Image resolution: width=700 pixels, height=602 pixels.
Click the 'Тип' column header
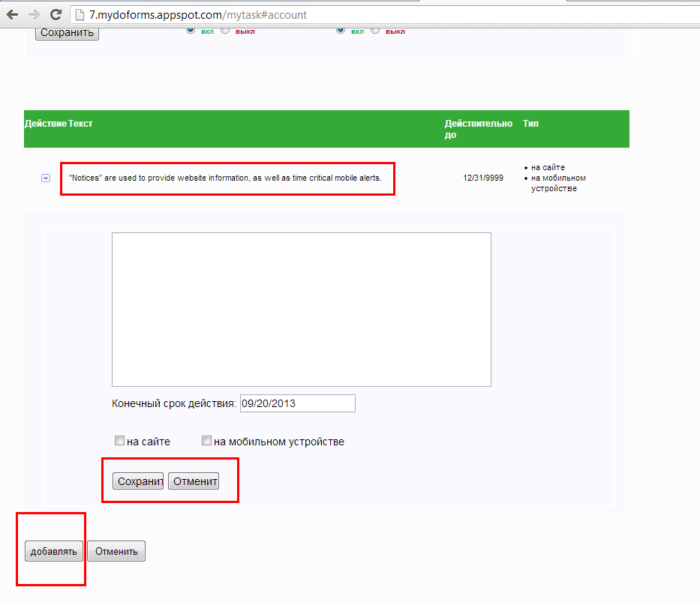[x=530, y=124]
